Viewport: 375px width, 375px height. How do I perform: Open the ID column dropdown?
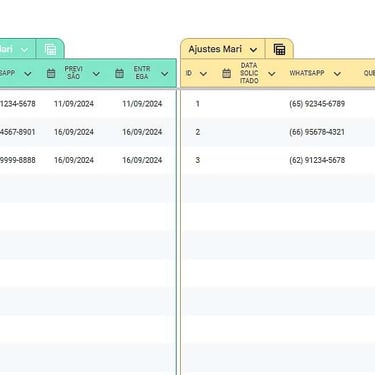point(203,74)
